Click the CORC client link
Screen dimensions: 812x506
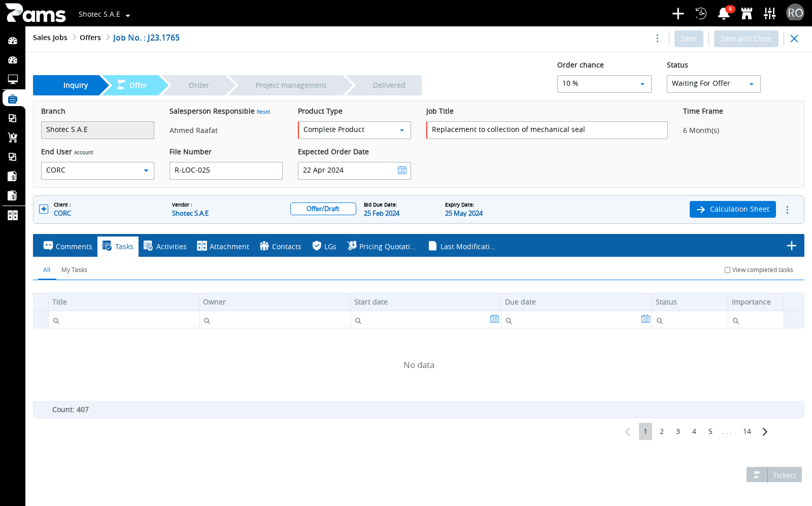(62, 214)
